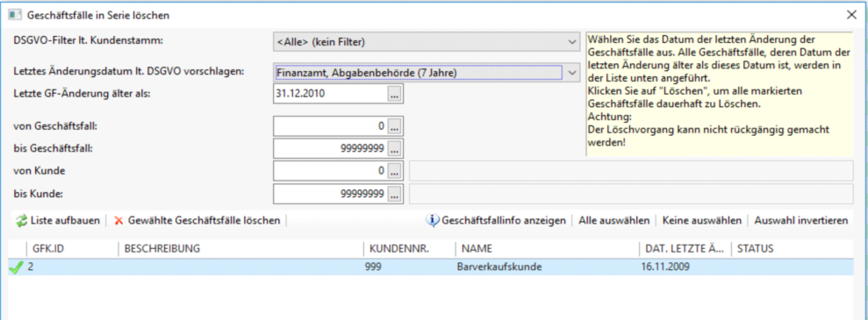Image resolution: width=868 pixels, height=320 pixels.
Task: Click the Liste aufbauen refresh icon
Action: click(x=21, y=221)
